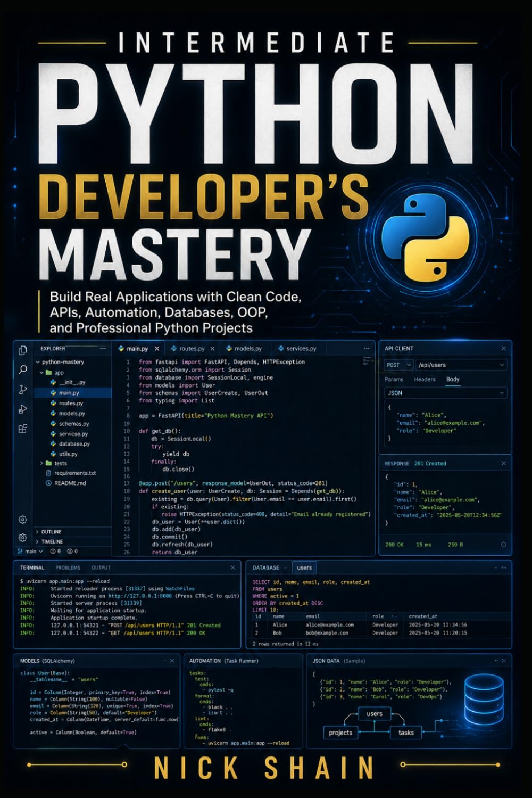
Task: Open the DATABASE selector dropdown arrow
Action: [x=285, y=568]
